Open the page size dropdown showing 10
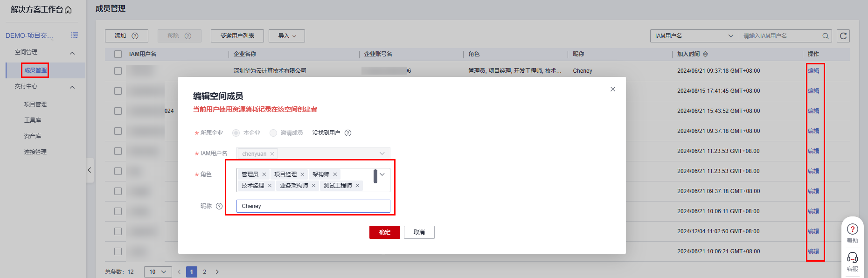Viewport: 868px width, 278px height. pos(158,272)
